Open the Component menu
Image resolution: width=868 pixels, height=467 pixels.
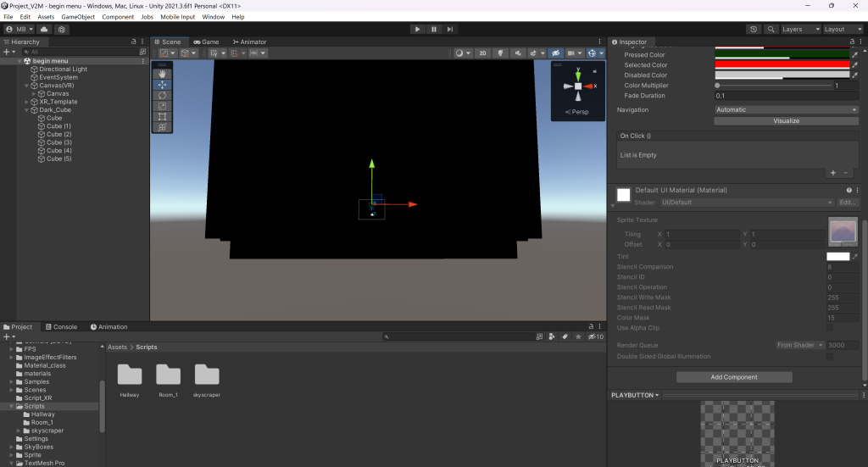pyautogui.click(x=118, y=17)
